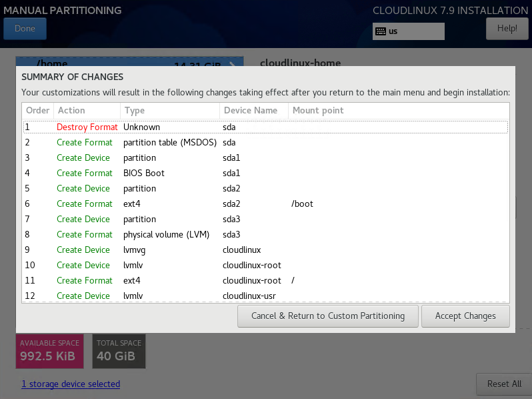532x399 pixels.
Task: Select partition table (MSDOS) entry
Action: pyautogui.click(x=170, y=142)
